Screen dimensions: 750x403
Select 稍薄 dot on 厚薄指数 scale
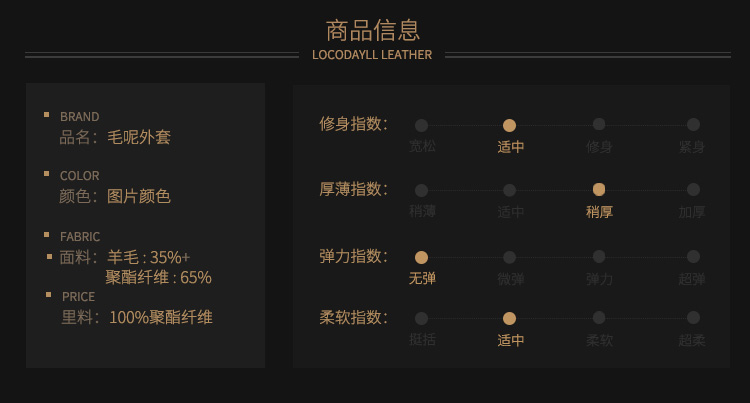[x=421, y=190]
